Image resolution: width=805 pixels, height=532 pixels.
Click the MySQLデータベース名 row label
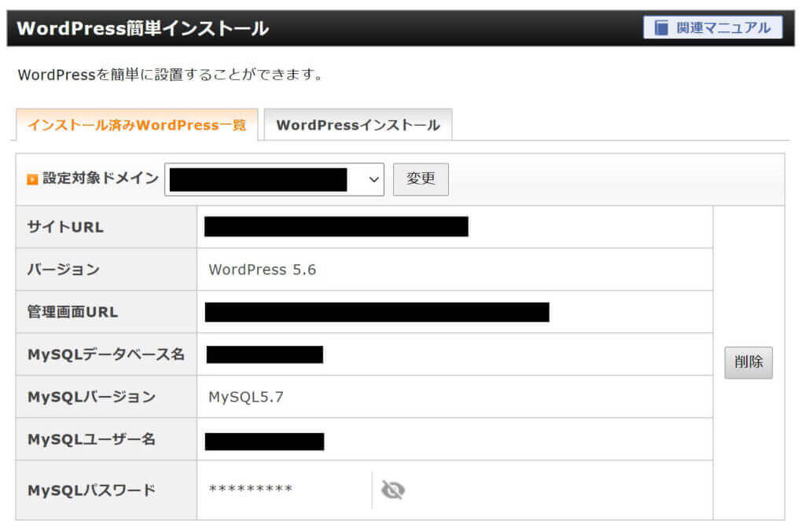106,354
